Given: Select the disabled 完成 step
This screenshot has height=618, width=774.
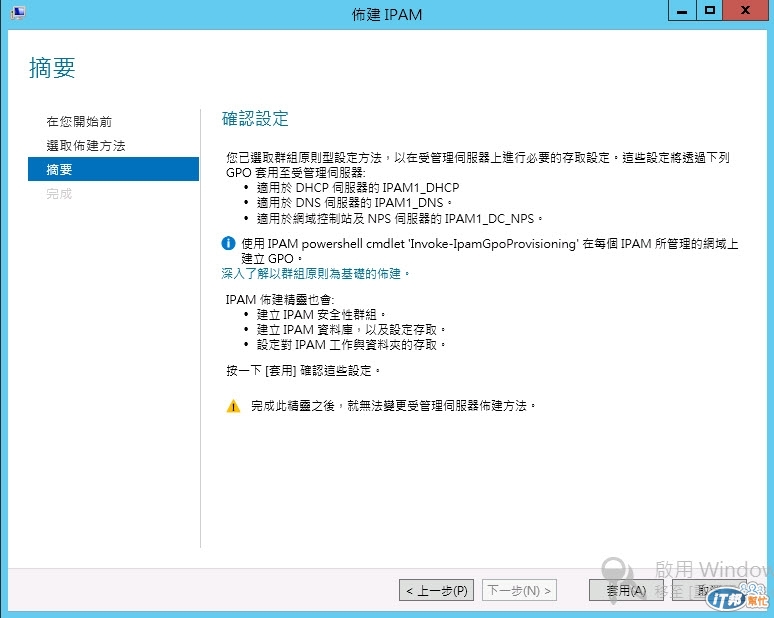Looking at the screenshot, I should pyautogui.click(x=59, y=193).
